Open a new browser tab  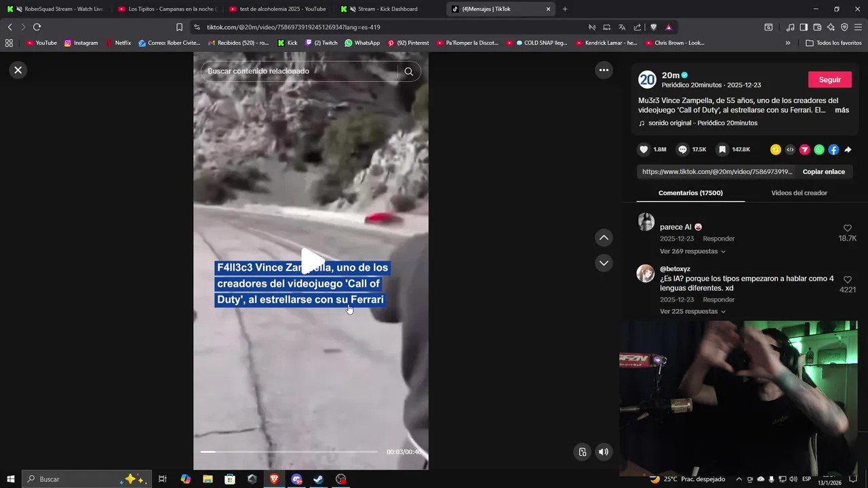(x=565, y=9)
